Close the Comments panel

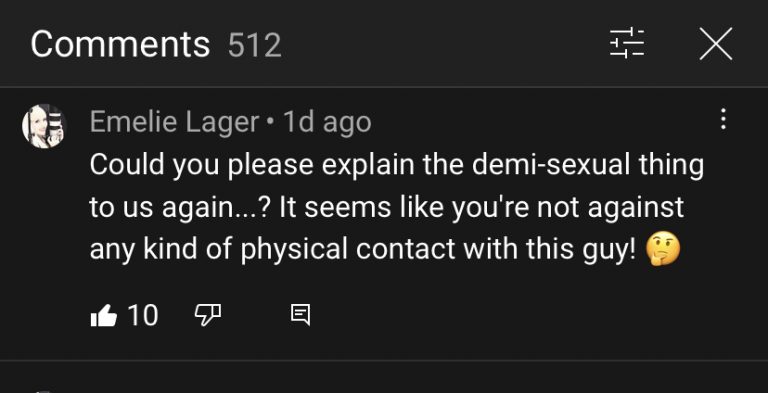716,44
